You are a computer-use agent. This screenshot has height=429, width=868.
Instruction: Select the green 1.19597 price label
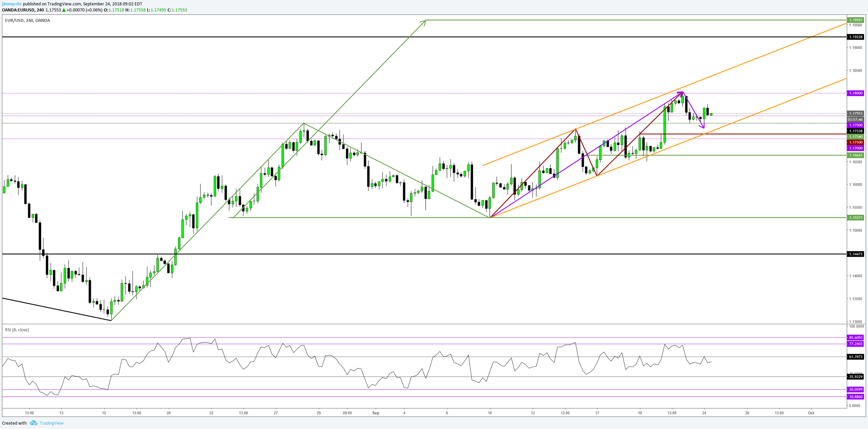(x=856, y=20)
